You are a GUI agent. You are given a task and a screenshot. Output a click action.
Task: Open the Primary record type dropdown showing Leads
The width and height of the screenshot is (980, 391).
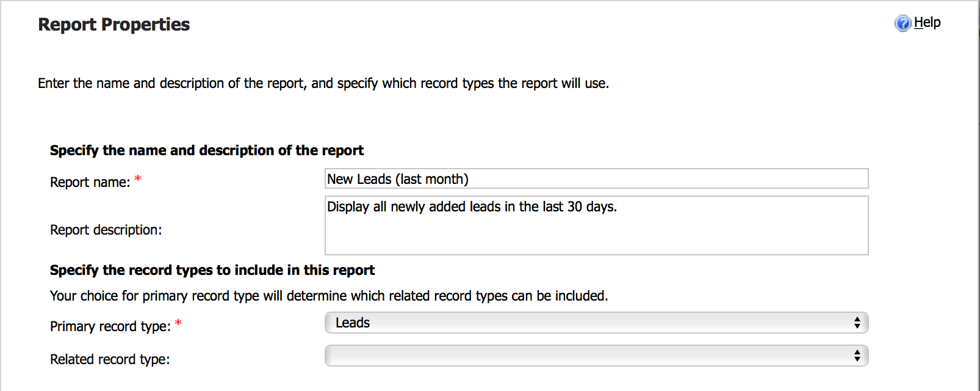(596, 323)
